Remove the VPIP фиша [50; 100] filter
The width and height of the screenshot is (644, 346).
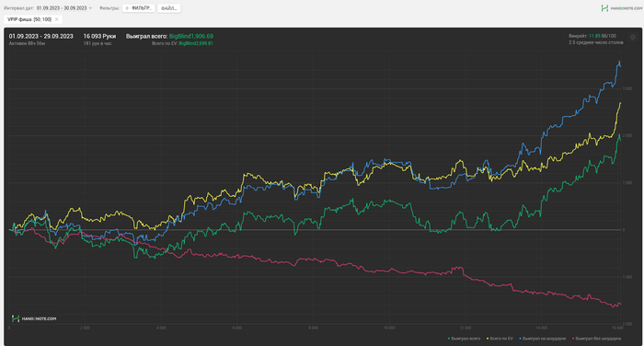[57, 19]
